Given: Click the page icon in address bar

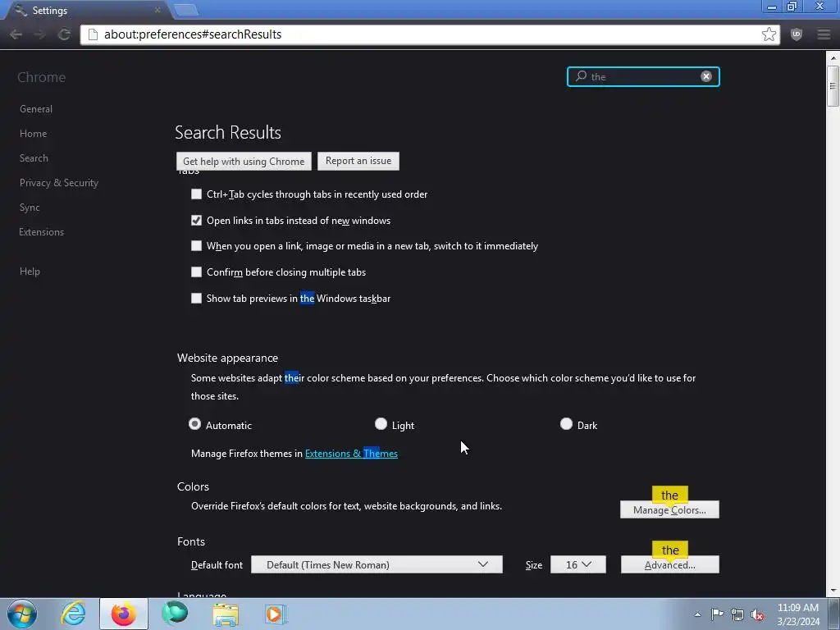Looking at the screenshot, I should (93, 34).
